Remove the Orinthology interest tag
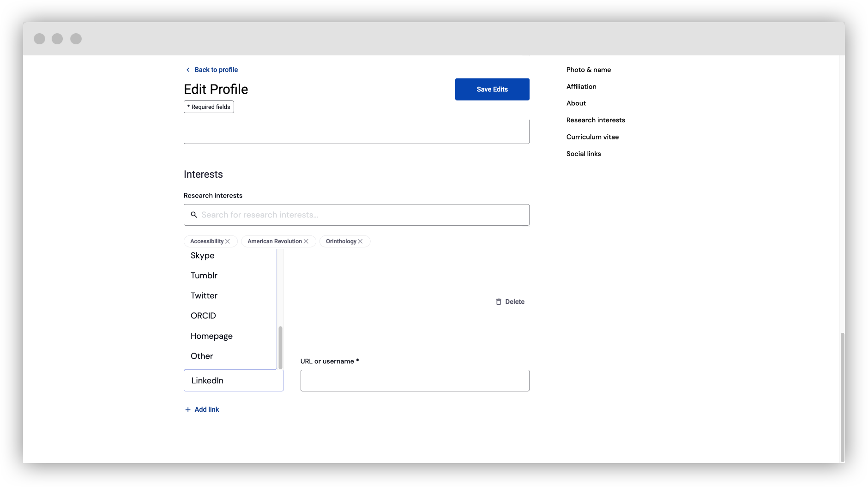Image resolution: width=868 pixels, height=487 pixels. [x=361, y=241]
